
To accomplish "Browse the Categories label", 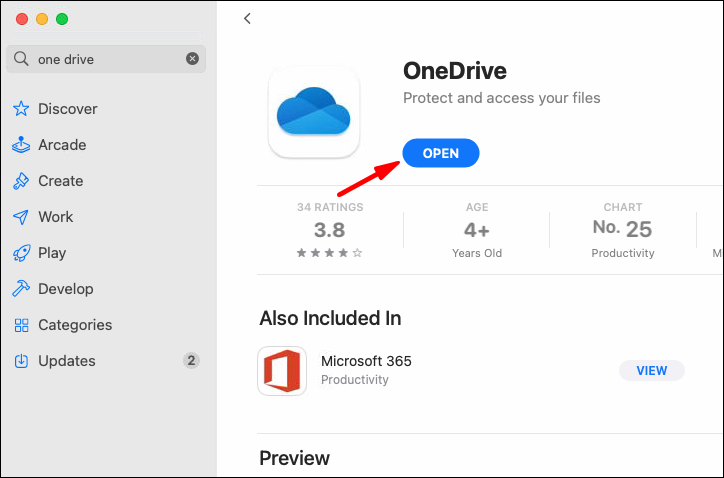I will point(75,325).
